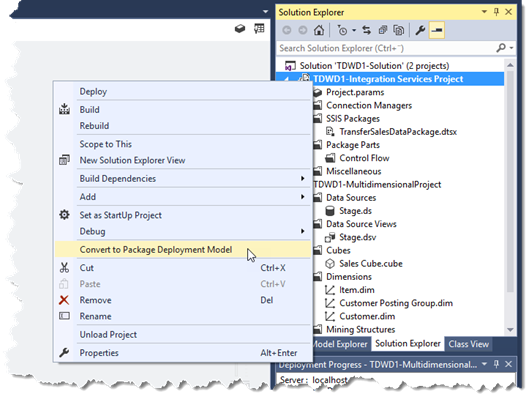Select Data Sources folder
The image size is (529, 405).
351,197
